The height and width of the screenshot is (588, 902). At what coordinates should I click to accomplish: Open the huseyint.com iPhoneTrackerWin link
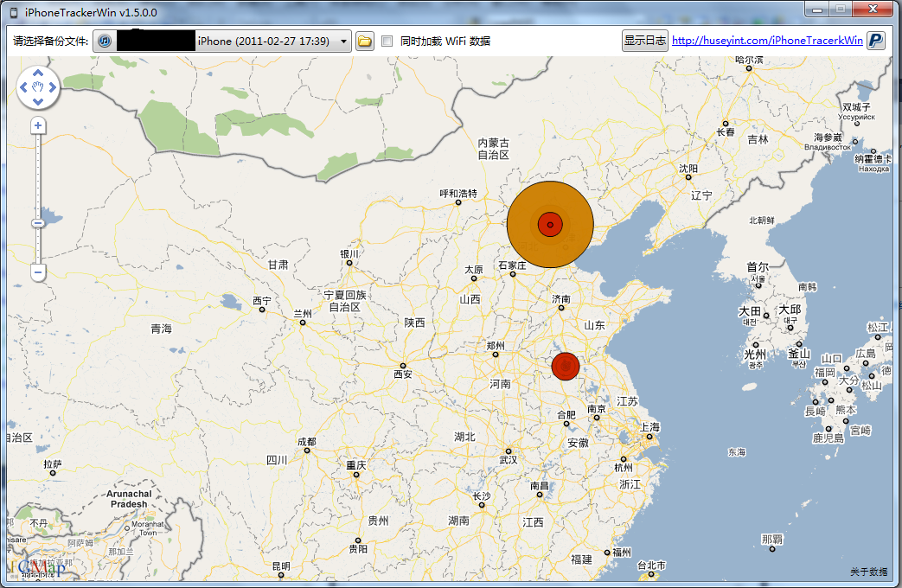pyautogui.click(x=767, y=41)
